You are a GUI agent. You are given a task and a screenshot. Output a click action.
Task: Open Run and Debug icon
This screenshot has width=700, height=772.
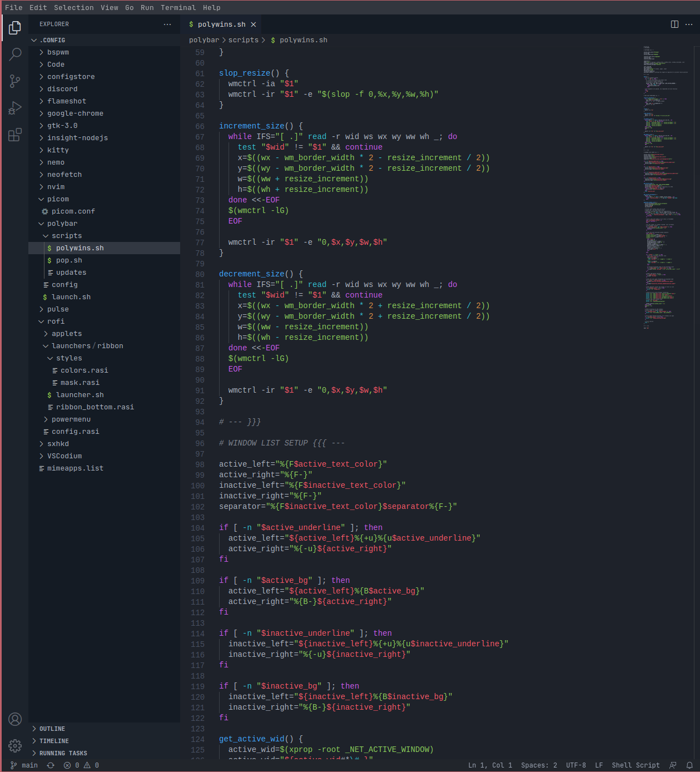15,108
